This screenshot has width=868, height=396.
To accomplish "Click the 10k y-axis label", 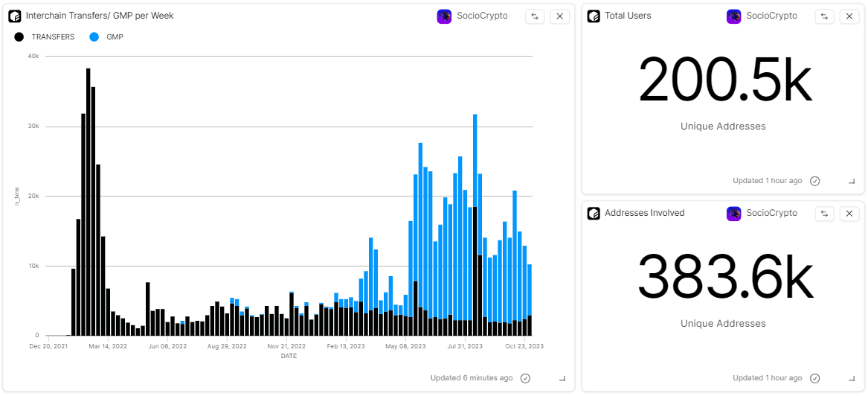I will tap(33, 266).
